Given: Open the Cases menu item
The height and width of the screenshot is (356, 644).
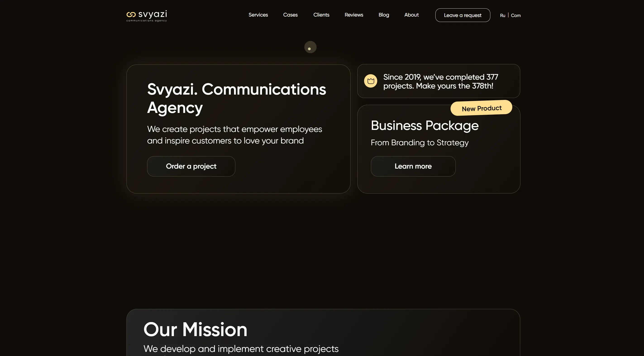Looking at the screenshot, I should pos(290,15).
